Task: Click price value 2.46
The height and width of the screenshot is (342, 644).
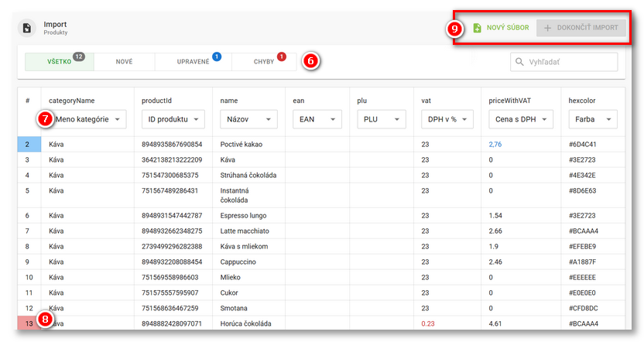Action: pos(495,262)
